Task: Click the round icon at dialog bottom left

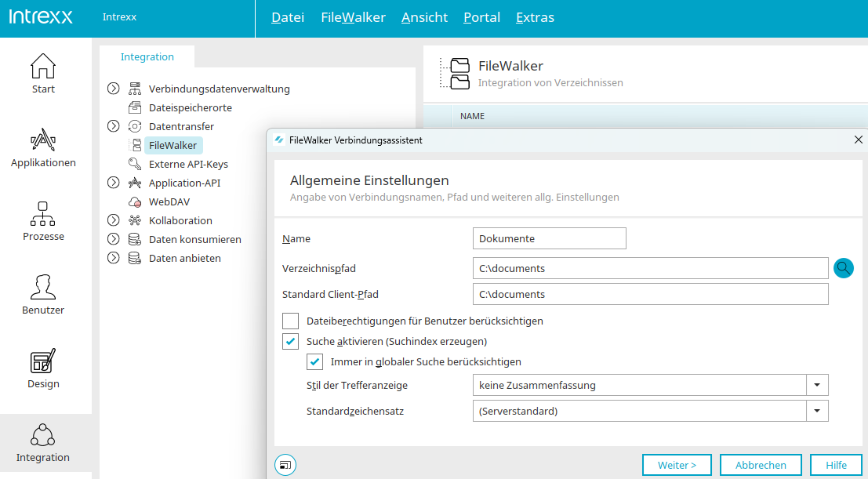Action: click(285, 465)
